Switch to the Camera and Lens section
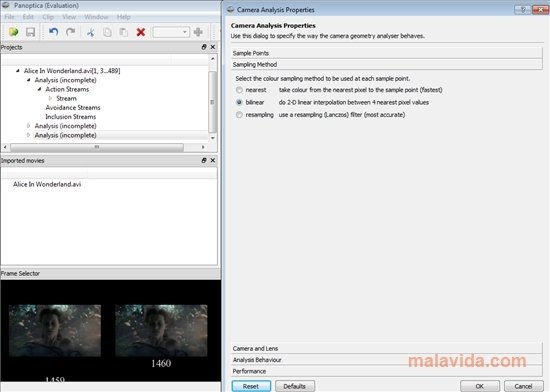This screenshot has height=392, width=550. tap(387, 348)
